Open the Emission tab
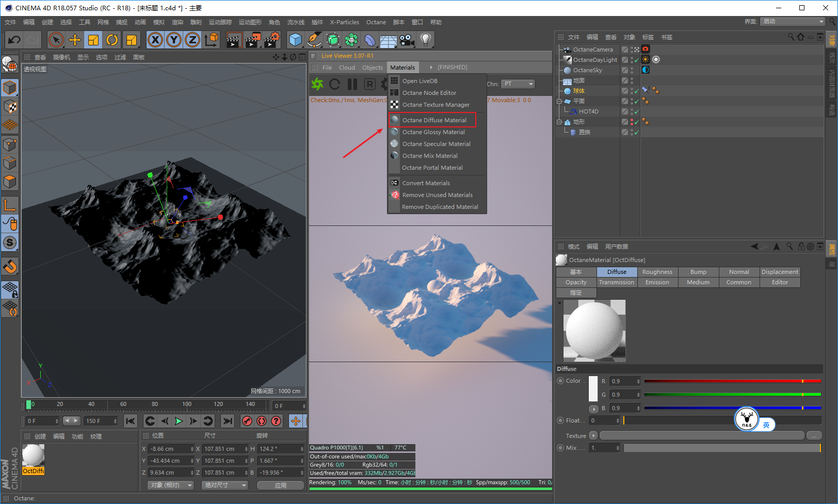Image resolution: width=838 pixels, height=504 pixels. (657, 282)
